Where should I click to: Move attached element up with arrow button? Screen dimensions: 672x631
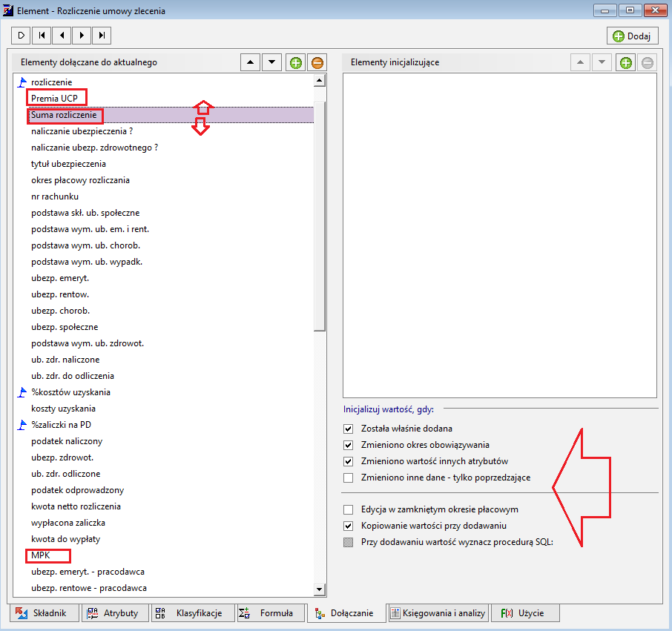coord(250,62)
